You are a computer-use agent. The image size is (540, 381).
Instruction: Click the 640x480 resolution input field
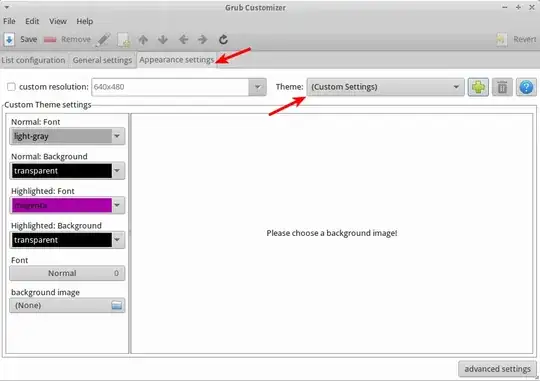[170, 87]
